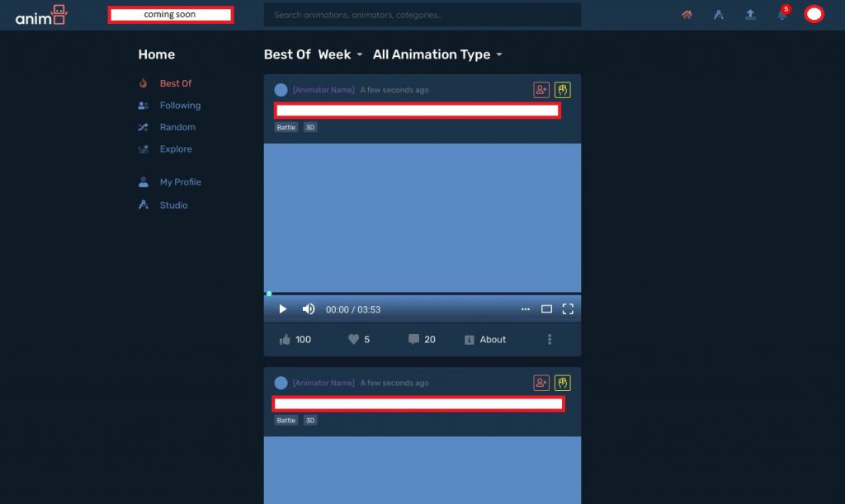This screenshot has height=504, width=845.
Task: Click the yellow fist icon on first post
Action: click(562, 90)
